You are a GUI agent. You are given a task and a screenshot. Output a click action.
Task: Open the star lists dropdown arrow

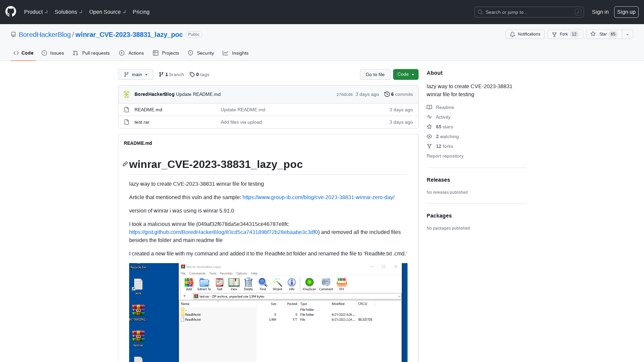click(x=628, y=34)
